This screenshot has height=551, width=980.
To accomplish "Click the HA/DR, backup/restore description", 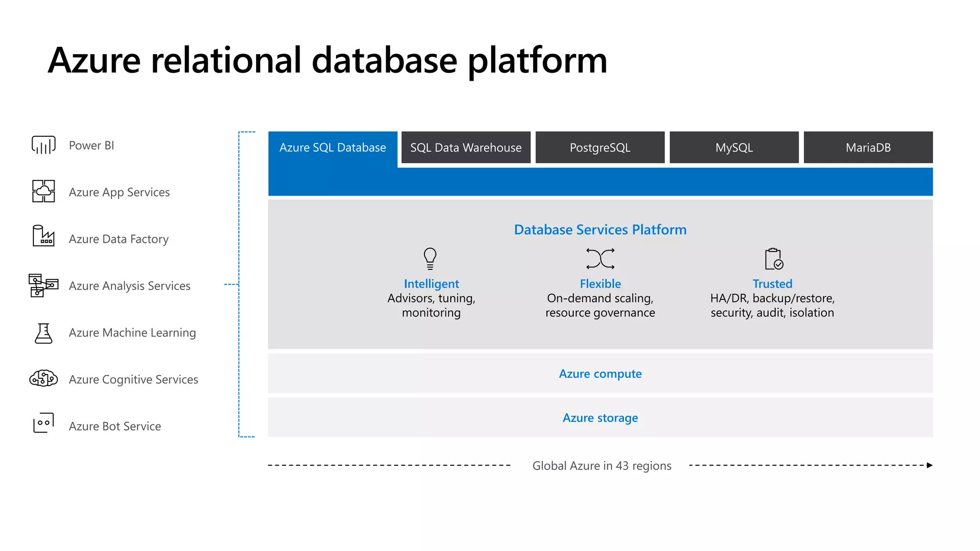I will click(x=772, y=305).
